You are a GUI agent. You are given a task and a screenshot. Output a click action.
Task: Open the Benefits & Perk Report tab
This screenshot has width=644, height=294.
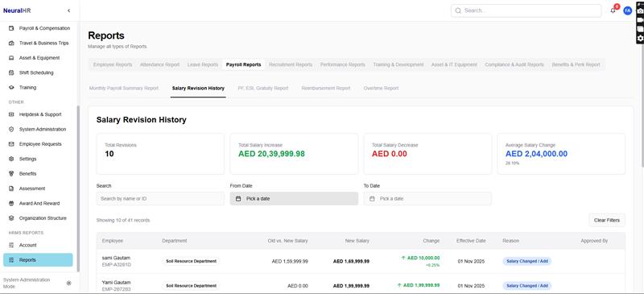(x=576, y=64)
